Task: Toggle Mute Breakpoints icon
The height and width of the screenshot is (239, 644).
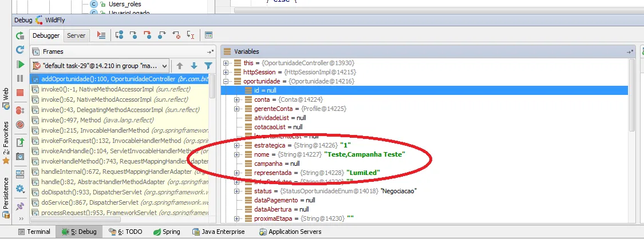Action: tap(20, 124)
